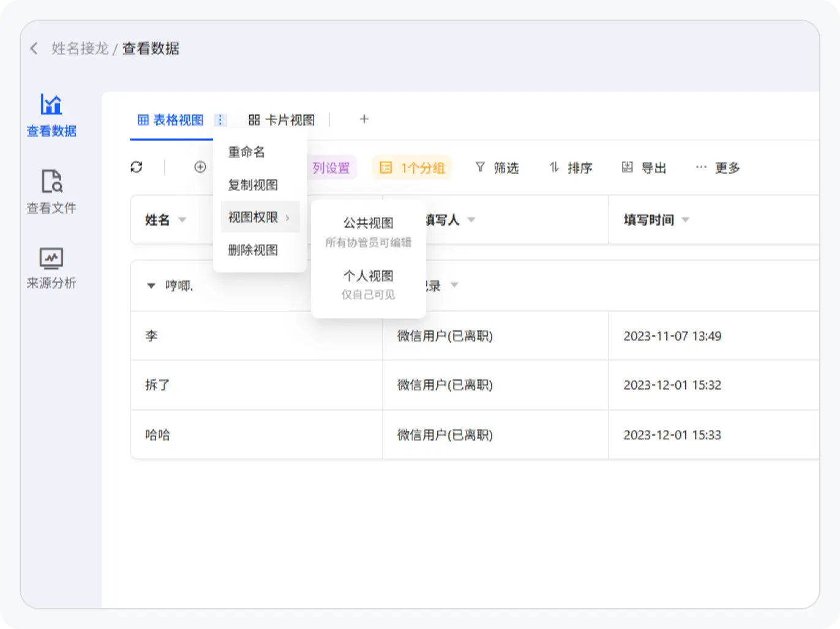This screenshot has height=629, width=840.
Task: Open the 筛选 filter button
Action: click(497, 168)
